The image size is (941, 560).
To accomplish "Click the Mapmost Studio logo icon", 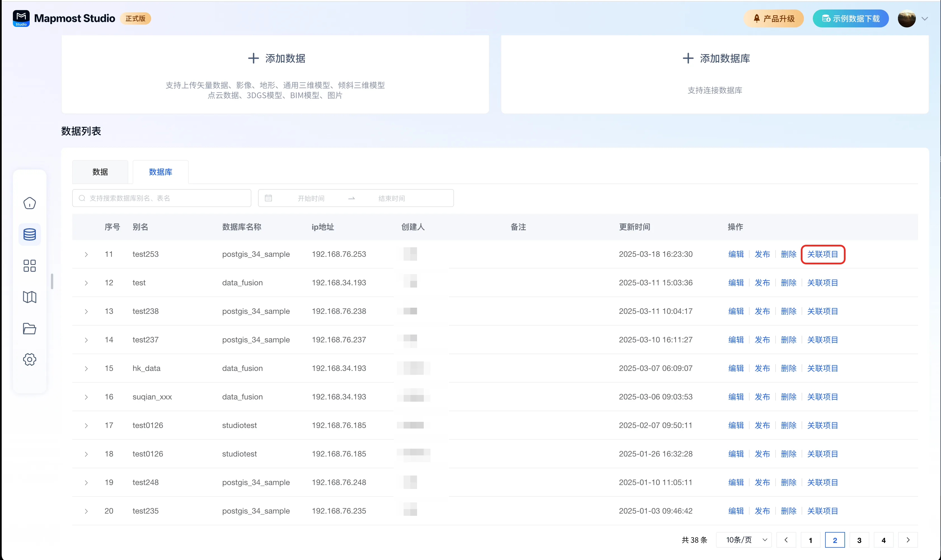I will pyautogui.click(x=21, y=18).
